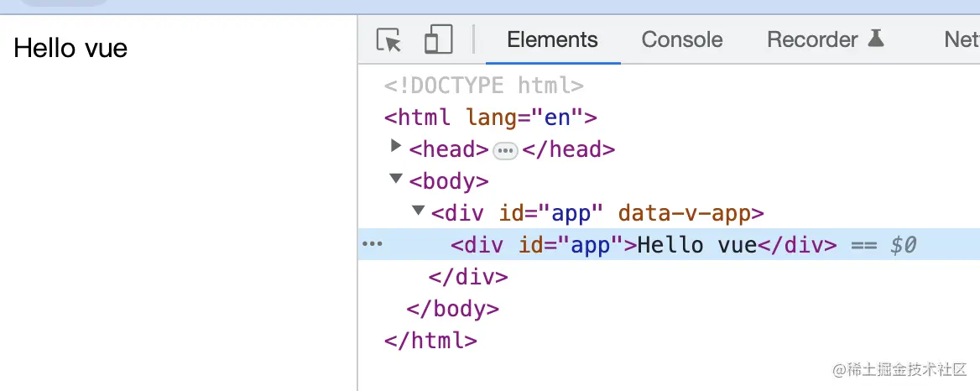
Task: Click the Hello vue text on page
Action: coord(70,48)
